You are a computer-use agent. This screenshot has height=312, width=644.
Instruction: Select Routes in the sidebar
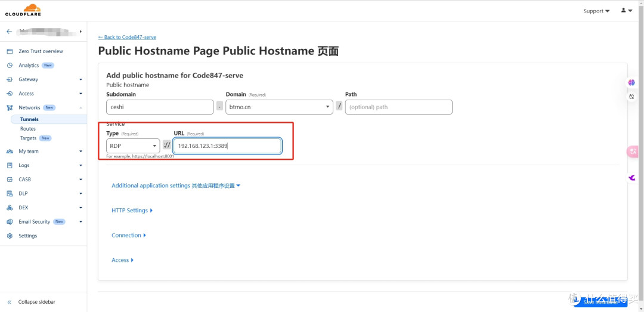point(28,129)
